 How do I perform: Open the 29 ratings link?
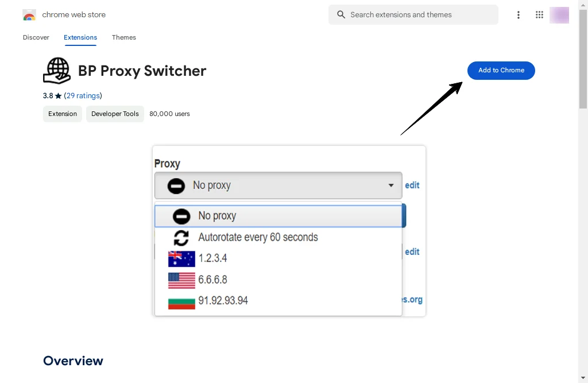[x=83, y=96]
